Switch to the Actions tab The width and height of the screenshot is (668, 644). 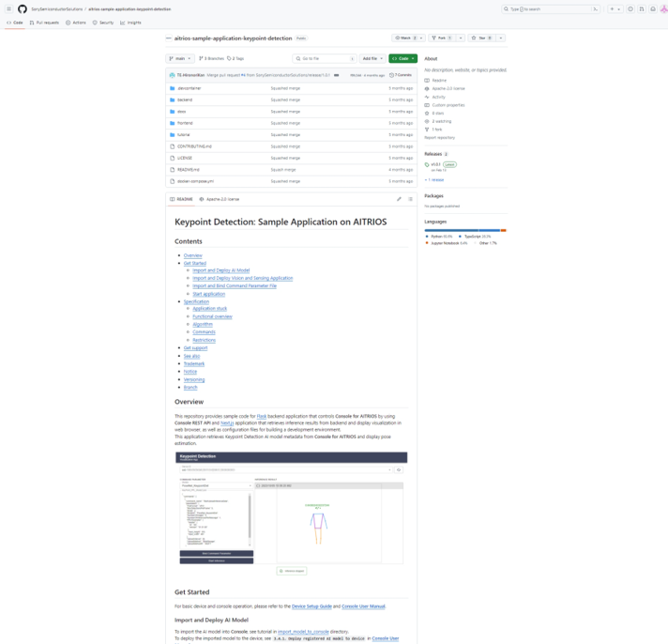pos(76,23)
